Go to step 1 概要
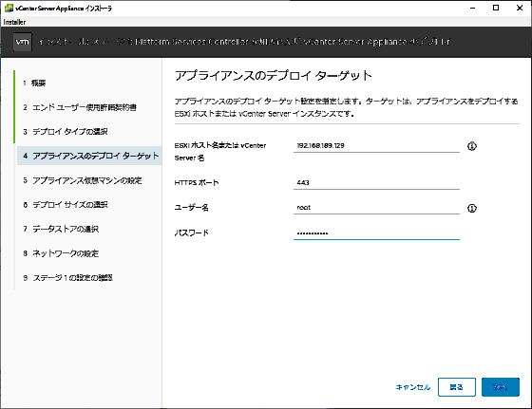532x409 pixels. tap(34, 83)
